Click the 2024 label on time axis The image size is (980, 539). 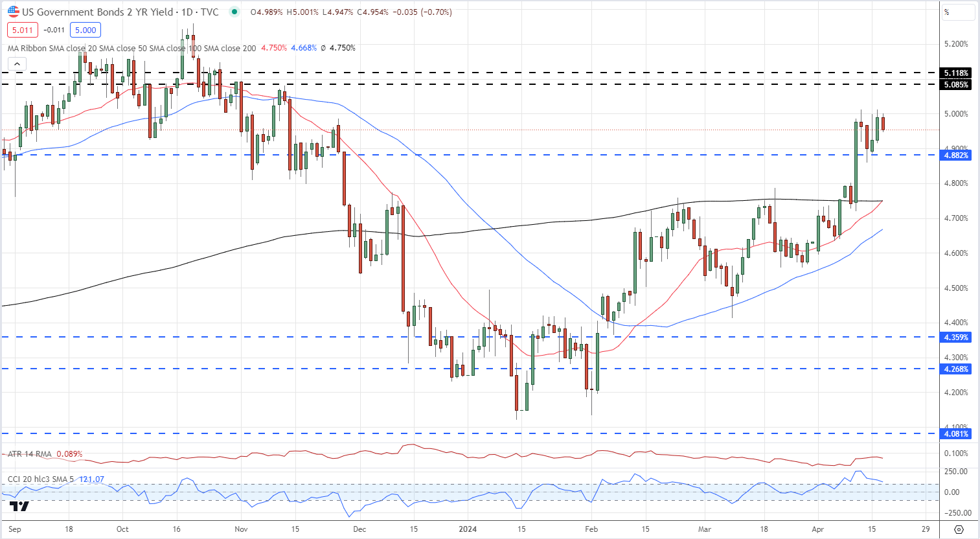467,529
